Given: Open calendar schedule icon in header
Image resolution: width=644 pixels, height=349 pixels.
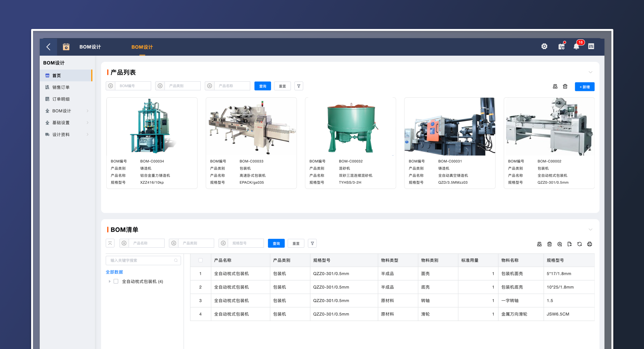Looking at the screenshot, I should (561, 46).
